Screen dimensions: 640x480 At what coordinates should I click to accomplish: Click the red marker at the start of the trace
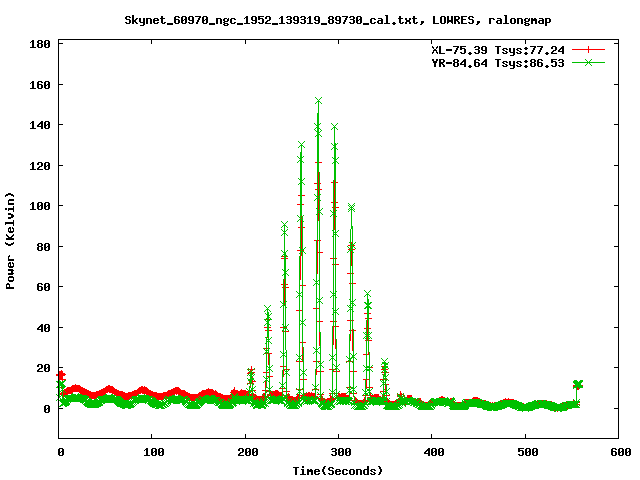tap(61, 376)
